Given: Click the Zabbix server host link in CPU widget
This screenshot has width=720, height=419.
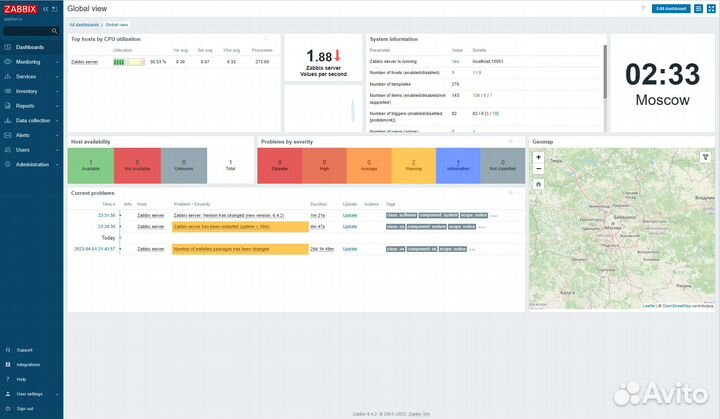Looking at the screenshot, I should click(x=84, y=61).
